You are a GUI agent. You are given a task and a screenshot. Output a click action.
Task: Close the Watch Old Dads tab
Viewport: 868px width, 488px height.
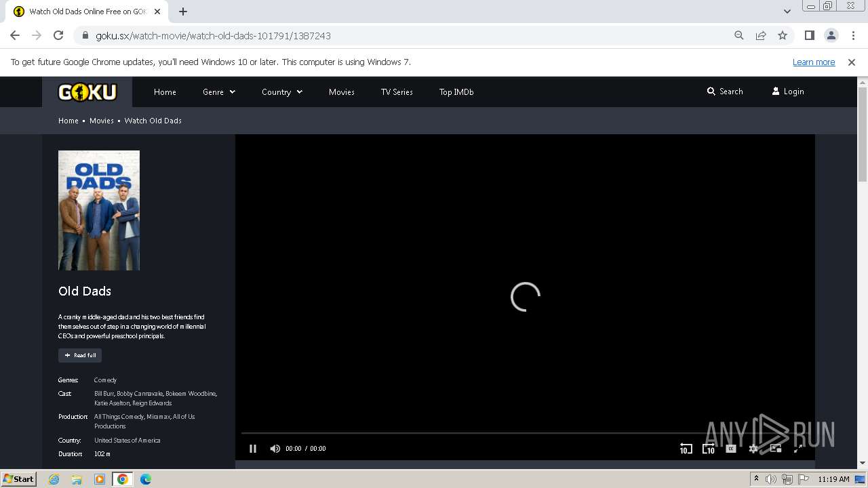pos(157,12)
